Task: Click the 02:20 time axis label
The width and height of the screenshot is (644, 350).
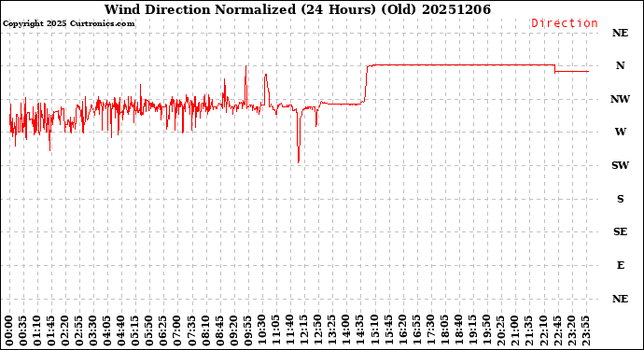Action: pyautogui.click(x=65, y=330)
